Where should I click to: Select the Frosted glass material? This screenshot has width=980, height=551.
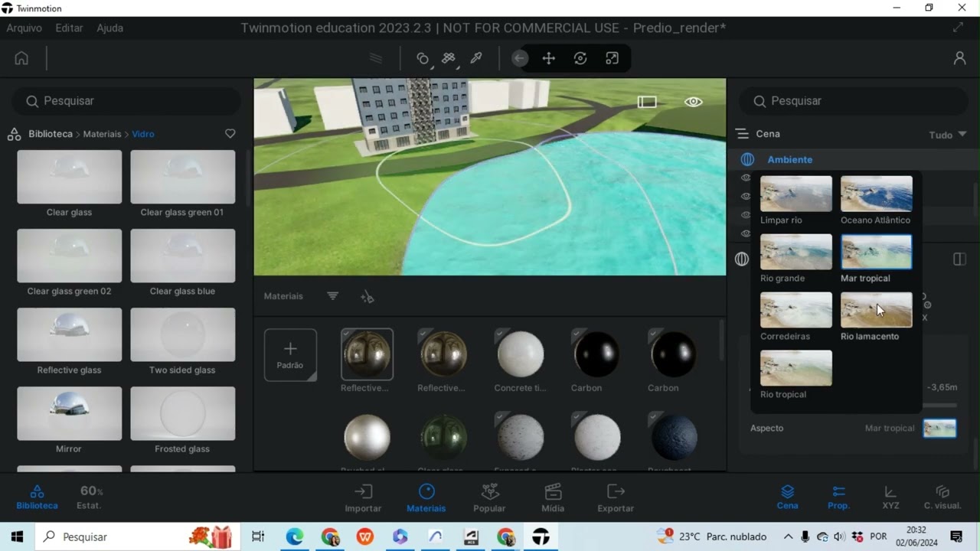pos(182,413)
